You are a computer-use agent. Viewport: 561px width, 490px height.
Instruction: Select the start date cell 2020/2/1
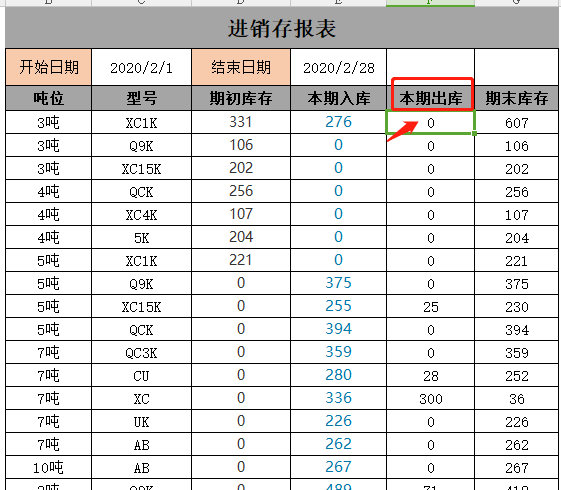pos(141,67)
